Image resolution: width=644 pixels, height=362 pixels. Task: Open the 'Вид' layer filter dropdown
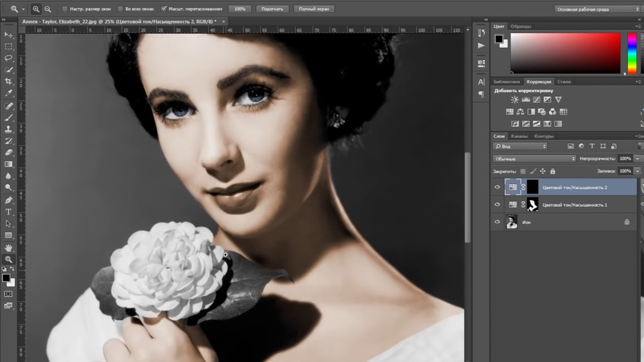(x=520, y=146)
